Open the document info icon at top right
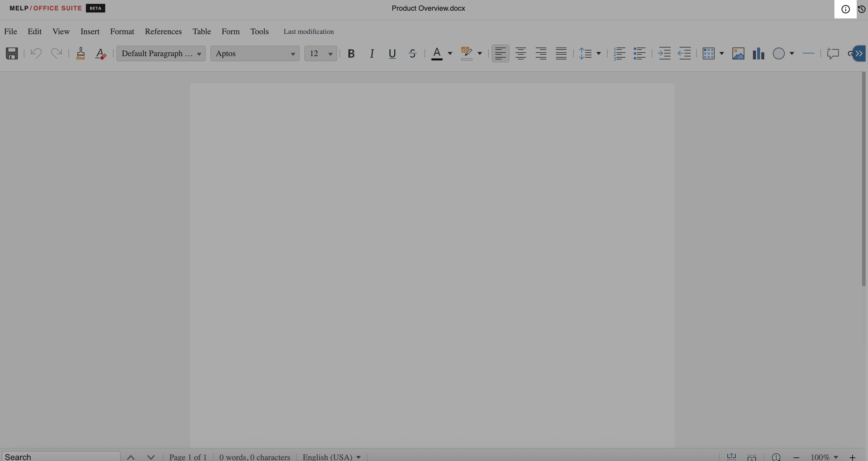This screenshot has height=461, width=868. click(845, 9)
